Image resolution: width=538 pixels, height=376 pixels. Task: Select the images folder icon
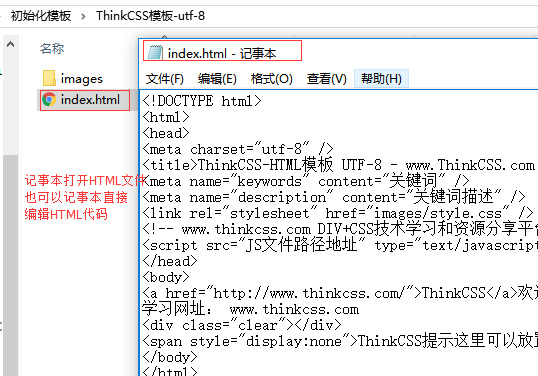49,78
